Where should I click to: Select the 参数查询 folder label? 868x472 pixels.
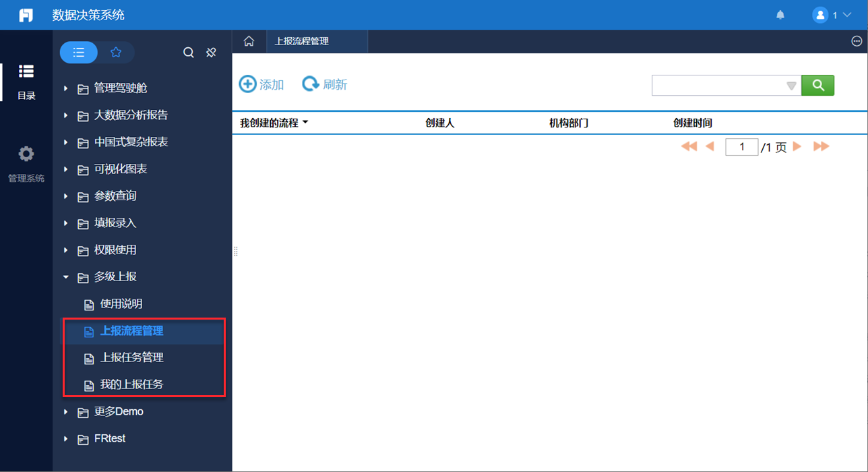click(115, 196)
